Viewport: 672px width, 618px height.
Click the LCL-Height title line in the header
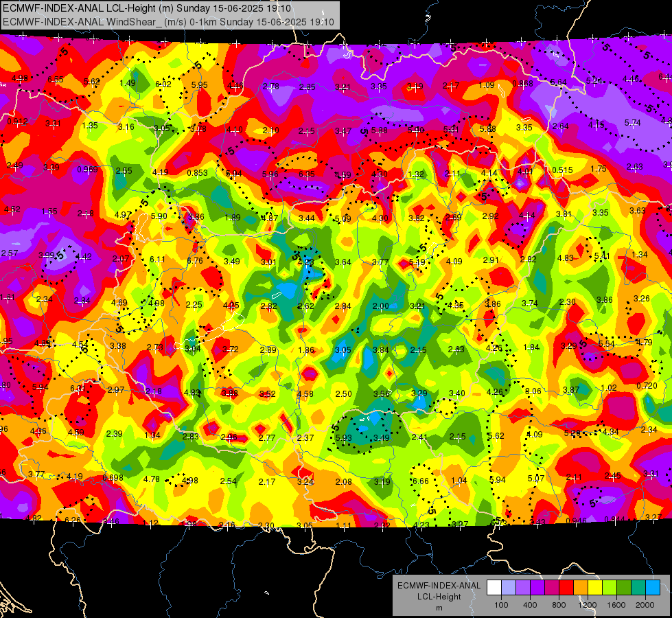pos(147,8)
